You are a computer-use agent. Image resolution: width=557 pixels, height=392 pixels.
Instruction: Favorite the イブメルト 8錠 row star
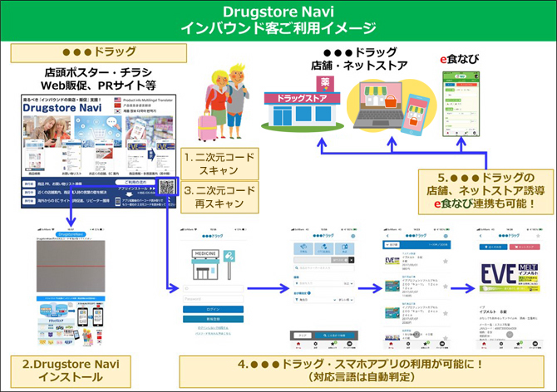click(x=446, y=261)
